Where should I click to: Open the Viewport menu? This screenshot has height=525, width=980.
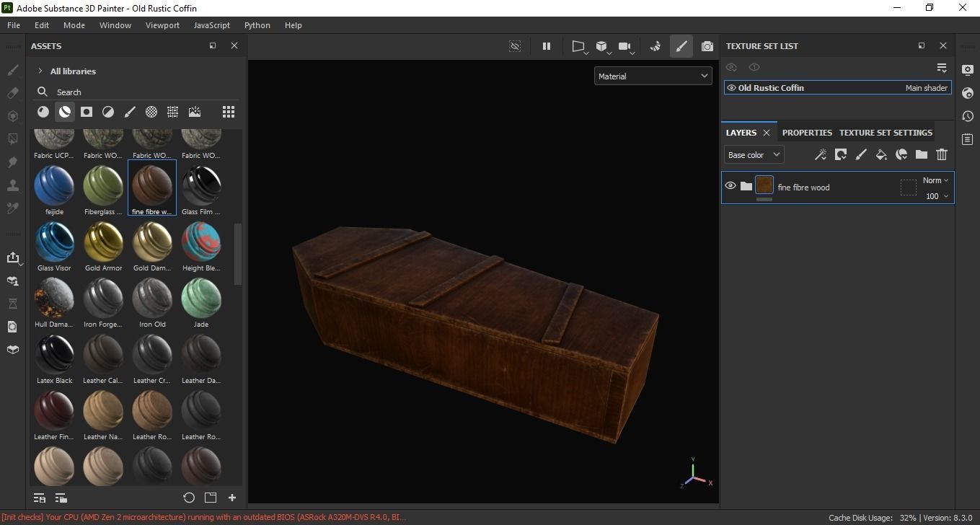pos(162,25)
